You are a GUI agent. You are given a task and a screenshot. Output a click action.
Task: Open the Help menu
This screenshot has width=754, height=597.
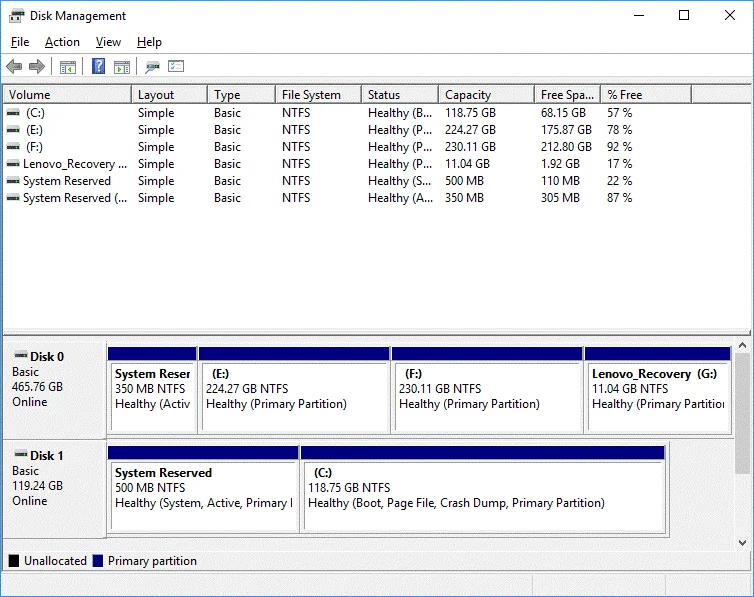(x=149, y=42)
